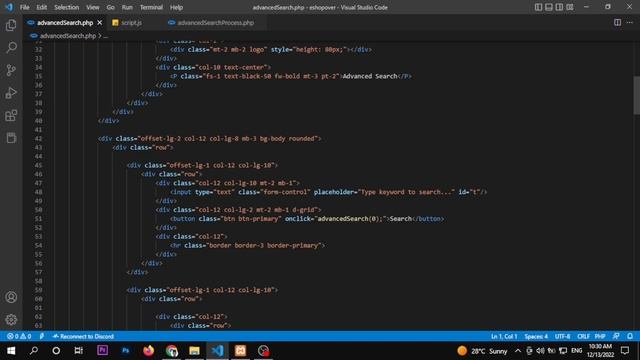Viewport: 640px width, 360px height.
Task: Select the advancedSearch.php tab
Action: [65, 22]
